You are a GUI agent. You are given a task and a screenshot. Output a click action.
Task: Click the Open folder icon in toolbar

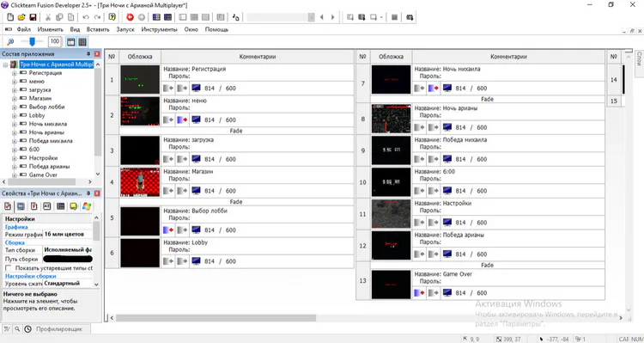pyautogui.click(x=21, y=17)
